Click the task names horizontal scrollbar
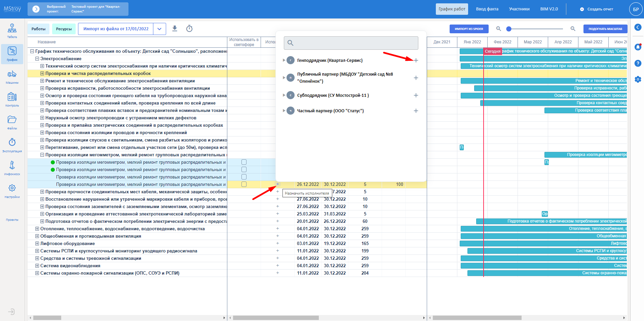 tap(47, 318)
